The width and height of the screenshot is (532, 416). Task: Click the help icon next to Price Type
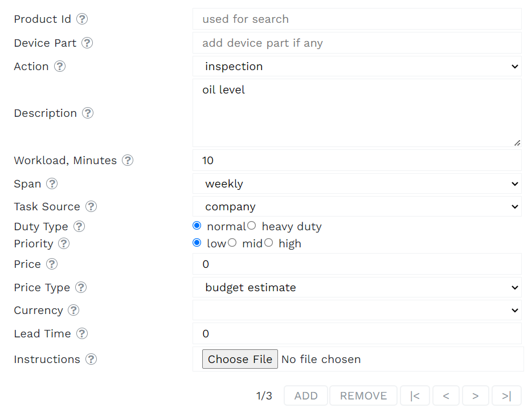click(x=81, y=287)
